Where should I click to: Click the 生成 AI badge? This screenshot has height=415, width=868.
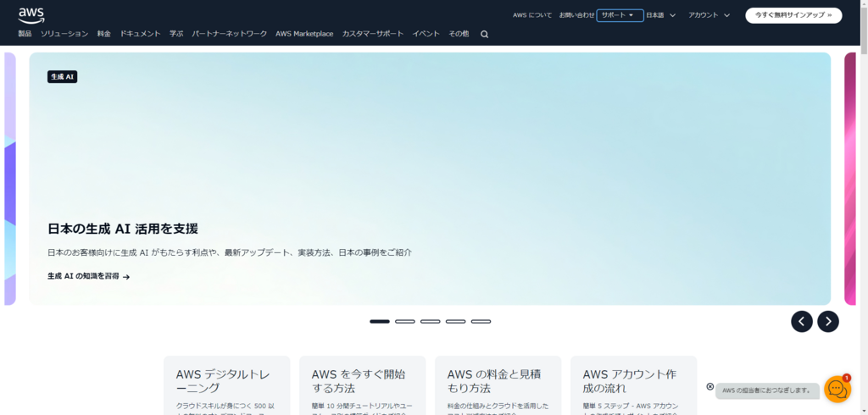click(62, 77)
